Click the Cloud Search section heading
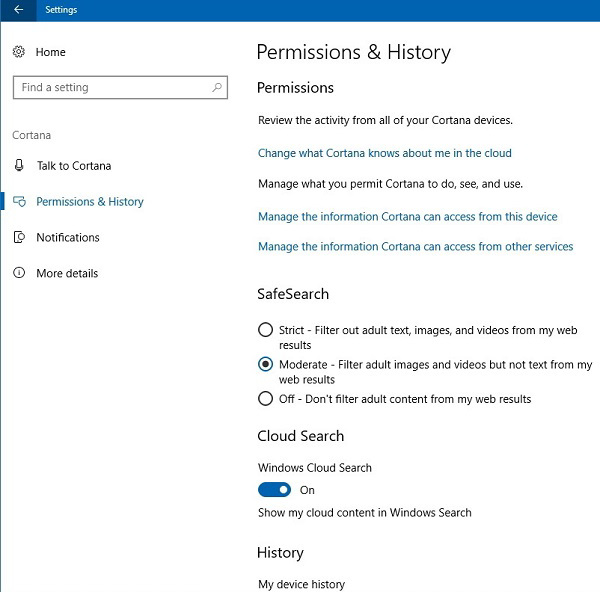600x592 pixels. click(300, 436)
